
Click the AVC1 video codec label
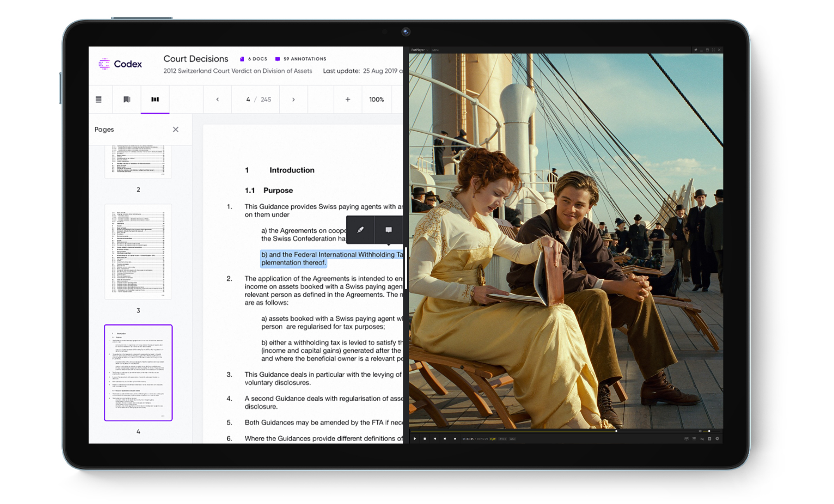(x=503, y=439)
